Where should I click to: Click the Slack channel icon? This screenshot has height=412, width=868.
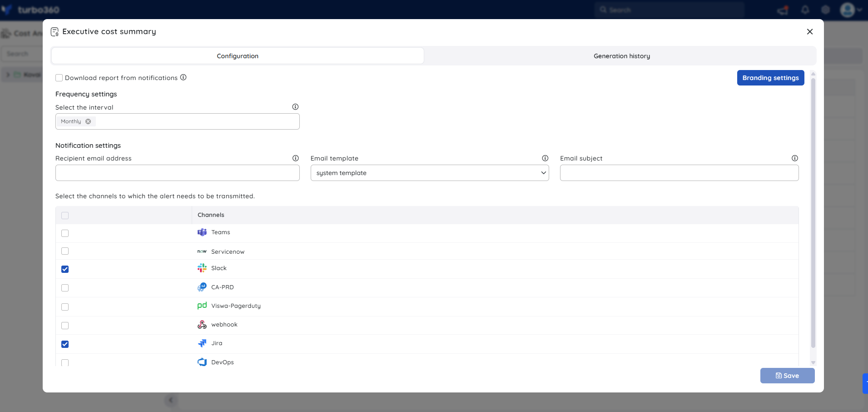pos(202,268)
